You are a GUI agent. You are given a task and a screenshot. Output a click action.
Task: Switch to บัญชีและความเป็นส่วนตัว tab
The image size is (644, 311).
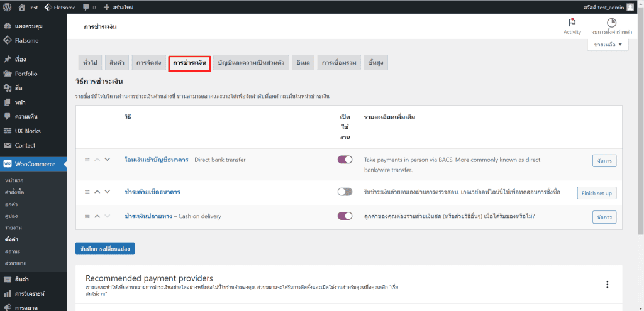pyautogui.click(x=252, y=63)
